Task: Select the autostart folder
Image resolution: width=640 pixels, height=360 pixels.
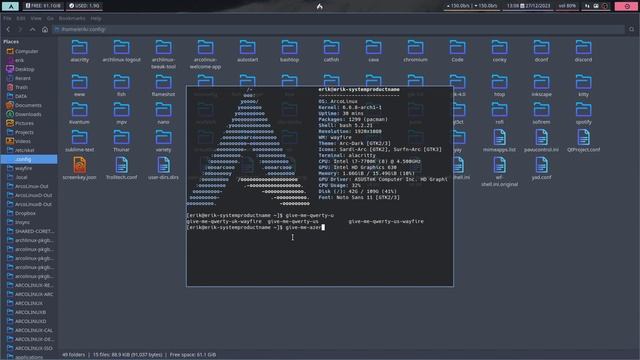Action: pyautogui.click(x=247, y=51)
